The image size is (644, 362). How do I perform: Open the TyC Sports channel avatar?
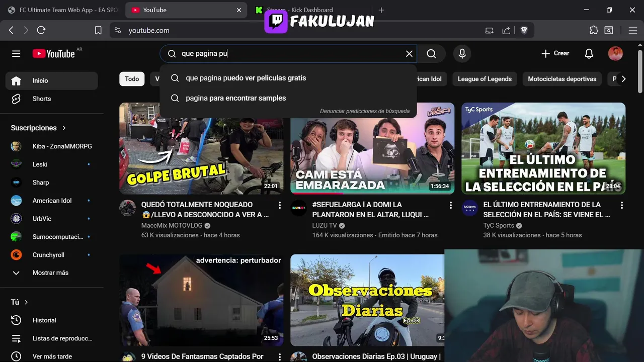click(x=469, y=208)
